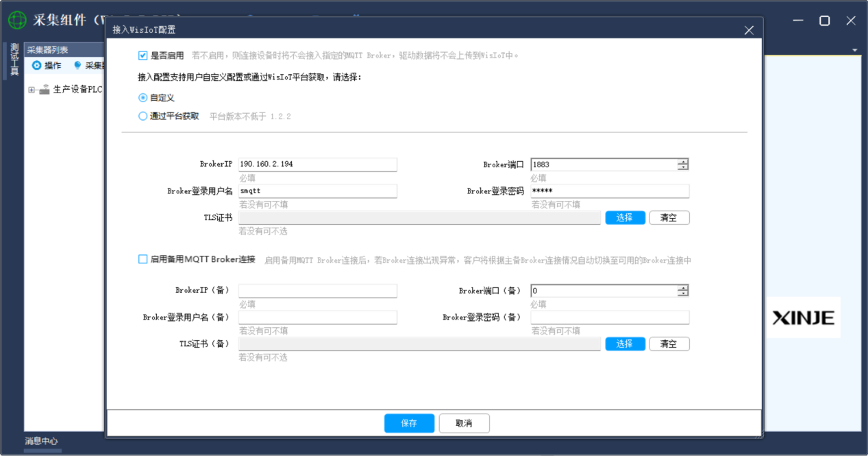Increase Broker端口 using the up stepper arrow

click(683, 161)
